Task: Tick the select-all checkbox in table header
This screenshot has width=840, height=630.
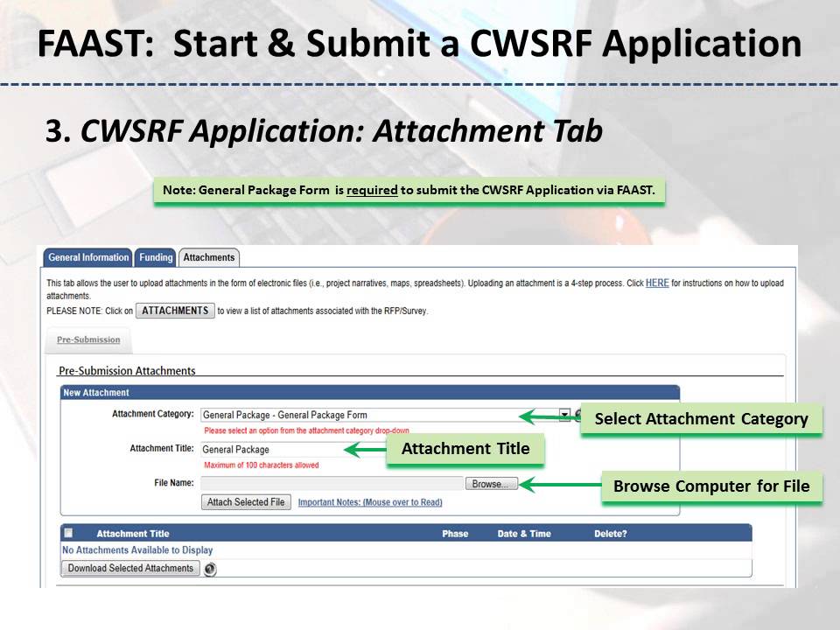Action: pyautogui.click(x=68, y=533)
